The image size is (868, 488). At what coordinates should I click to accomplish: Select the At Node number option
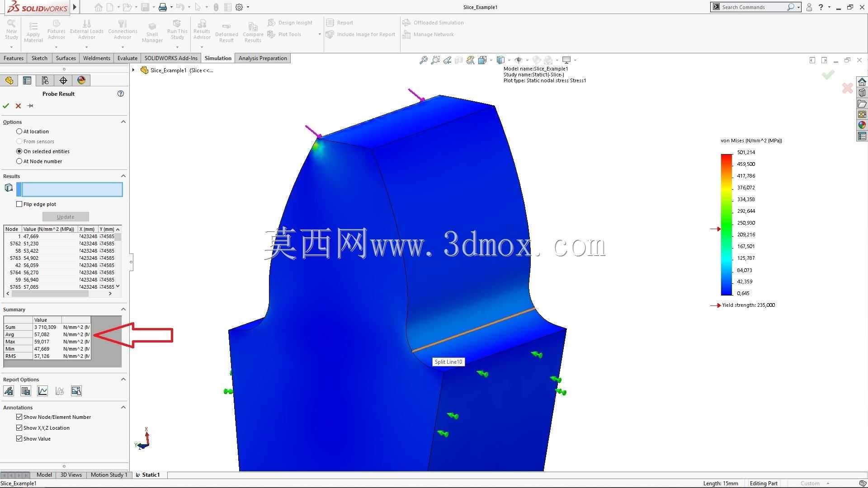point(19,161)
